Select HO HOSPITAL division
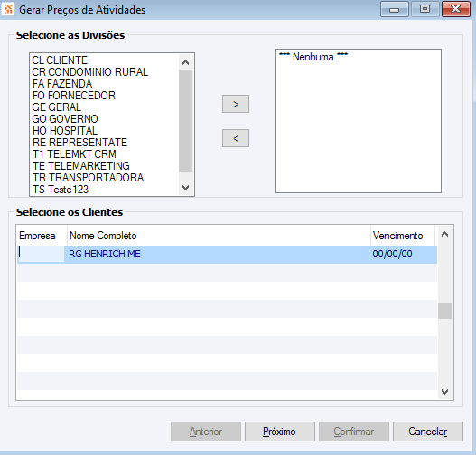476x455 pixels. tap(65, 131)
